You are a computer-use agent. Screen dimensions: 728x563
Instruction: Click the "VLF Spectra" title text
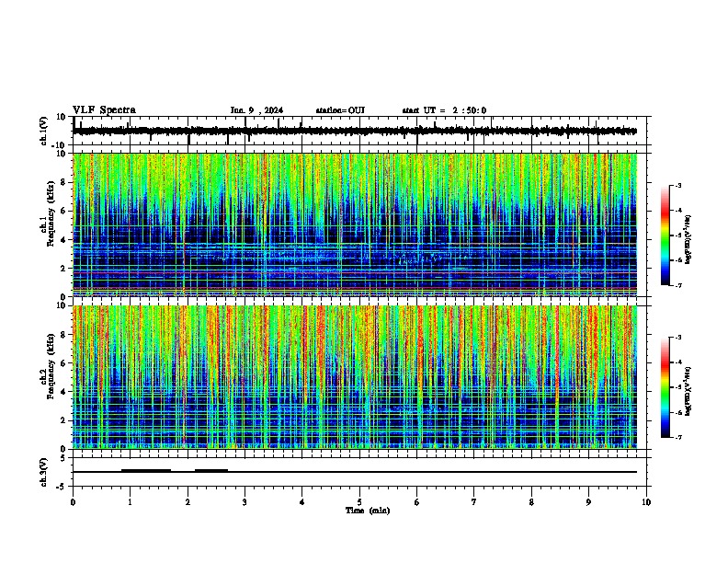click(104, 110)
